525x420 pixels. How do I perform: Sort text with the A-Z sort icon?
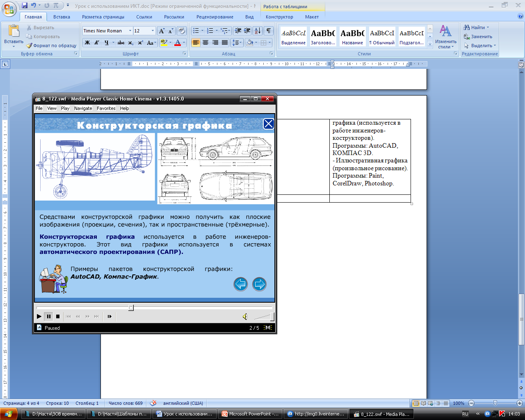click(x=258, y=31)
